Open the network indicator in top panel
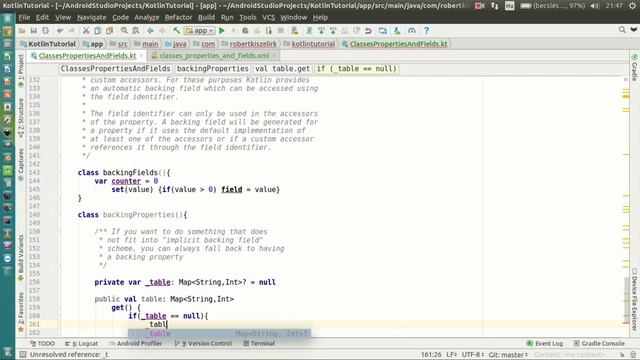The width and height of the screenshot is (640, 360). (495, 6)
